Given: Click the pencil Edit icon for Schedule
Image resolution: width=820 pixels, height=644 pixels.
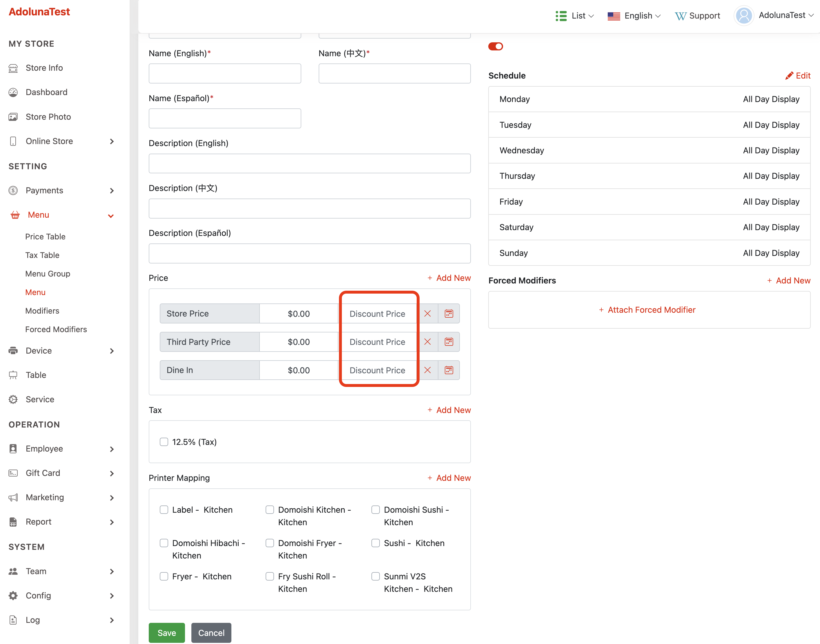Looking at the screenshot, I should click(789, 76).
